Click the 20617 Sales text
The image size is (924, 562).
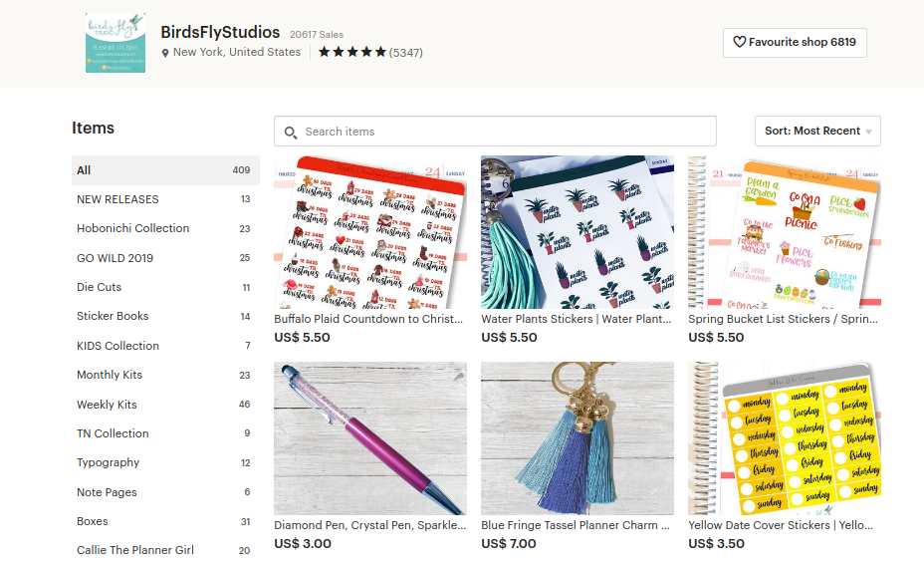[x=317, y=35]
